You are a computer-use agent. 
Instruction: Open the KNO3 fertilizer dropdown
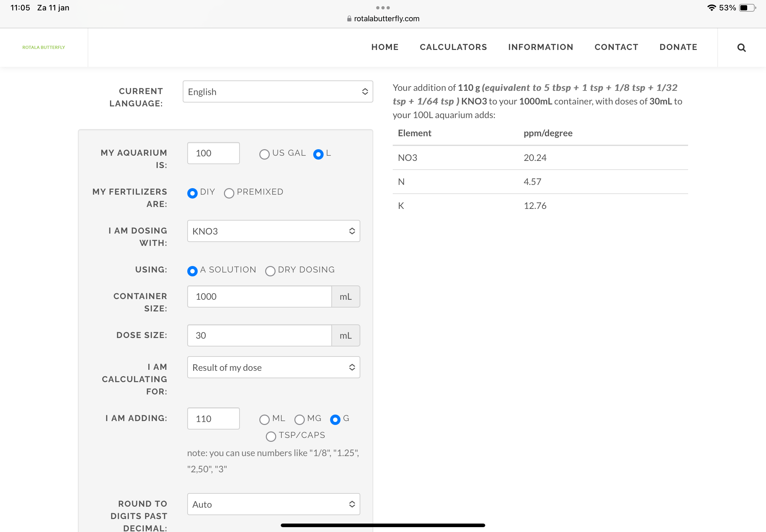coord(273,231)
